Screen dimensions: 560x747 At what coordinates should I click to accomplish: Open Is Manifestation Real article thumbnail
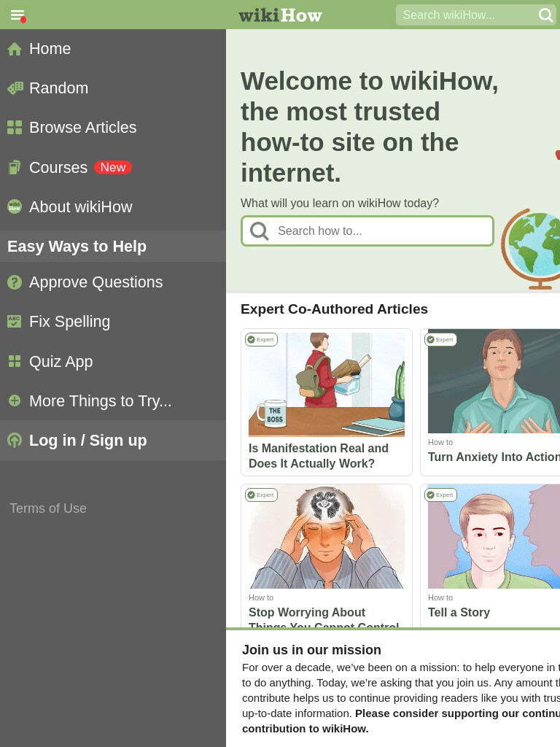327,384
